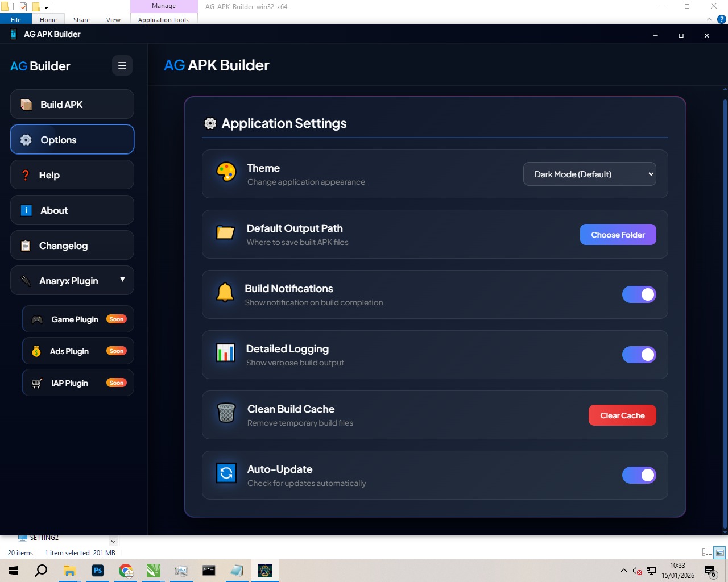The width and height of the screenshot is (728, 582).
Task: Click the Ads Plugin money bag icon
Action: [x=36, y=351]
